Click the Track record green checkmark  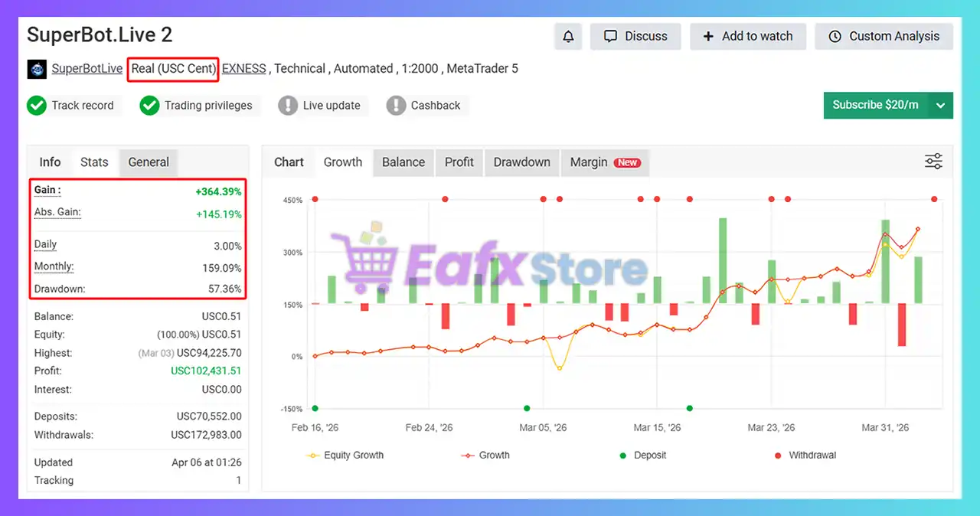[37, 106]
